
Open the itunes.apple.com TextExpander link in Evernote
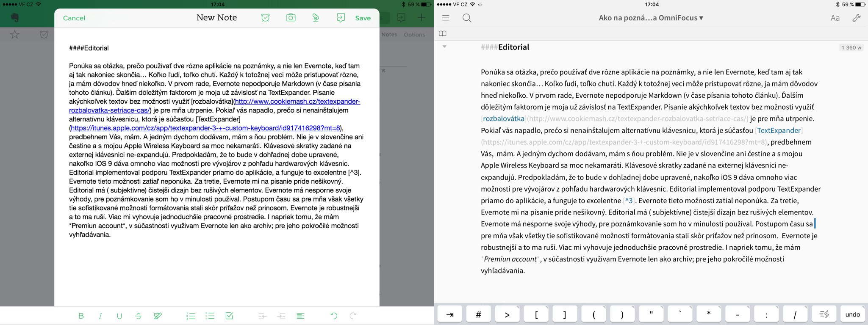coord(205,128)
